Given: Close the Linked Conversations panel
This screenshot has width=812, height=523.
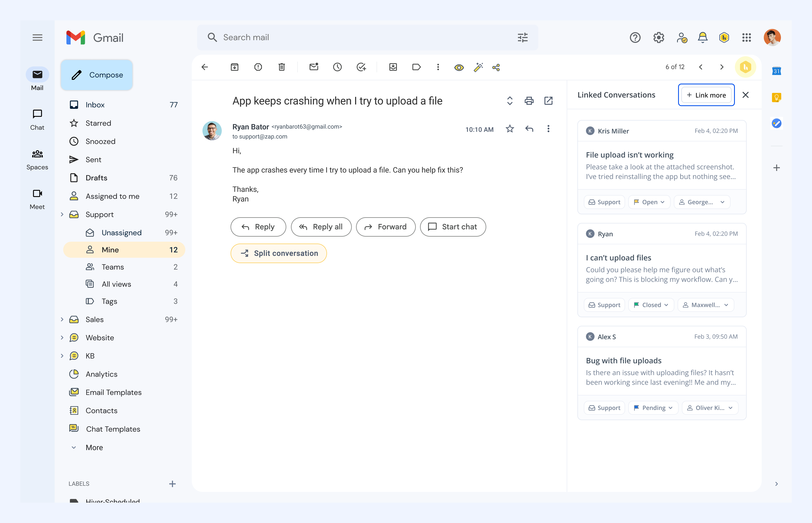Looking at the screenshot, I should [x=746, y=95].
